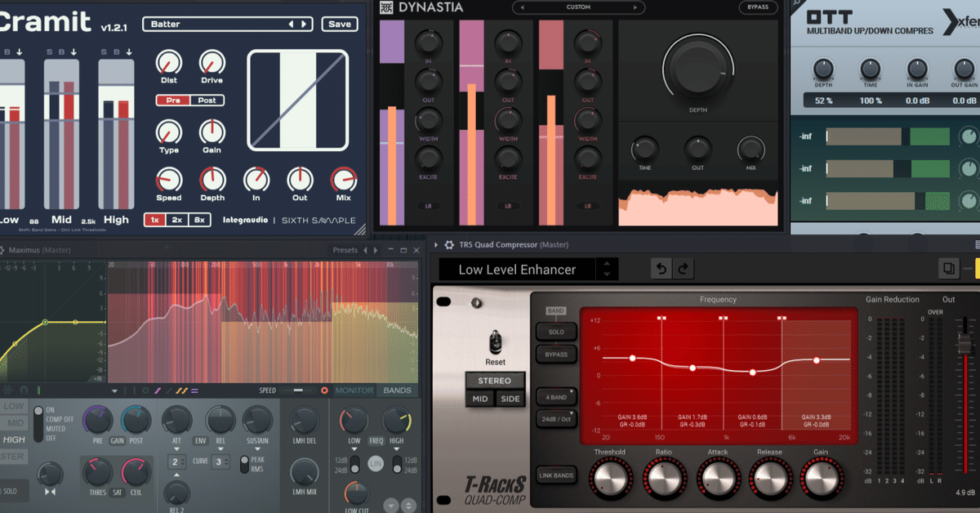Click the Speed knob in Cramit
Image resolution: width=980 pixels, height=513 pixels.
point(168,179)
